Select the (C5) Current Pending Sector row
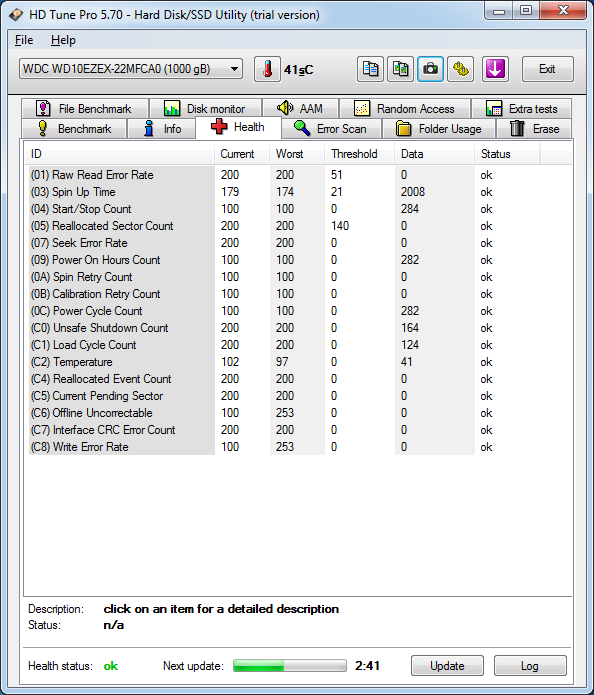Viewport: 594px width, 695px height. [284, 396]
